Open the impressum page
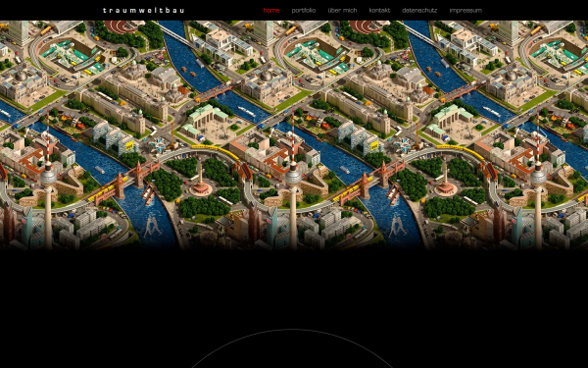The height and width of the screenshot is (368, 588). pyautogui.click(x=465, y=10)
